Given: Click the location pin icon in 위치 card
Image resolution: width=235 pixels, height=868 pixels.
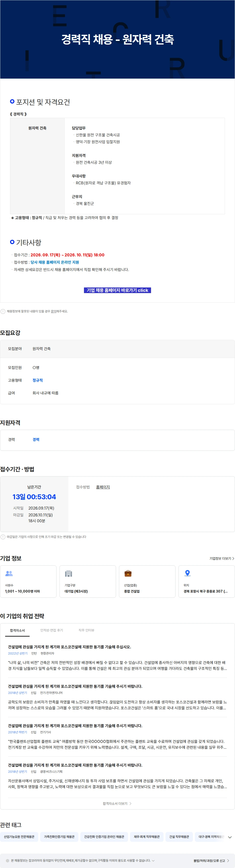Looking at the screenshot, I should pos(188,573).
